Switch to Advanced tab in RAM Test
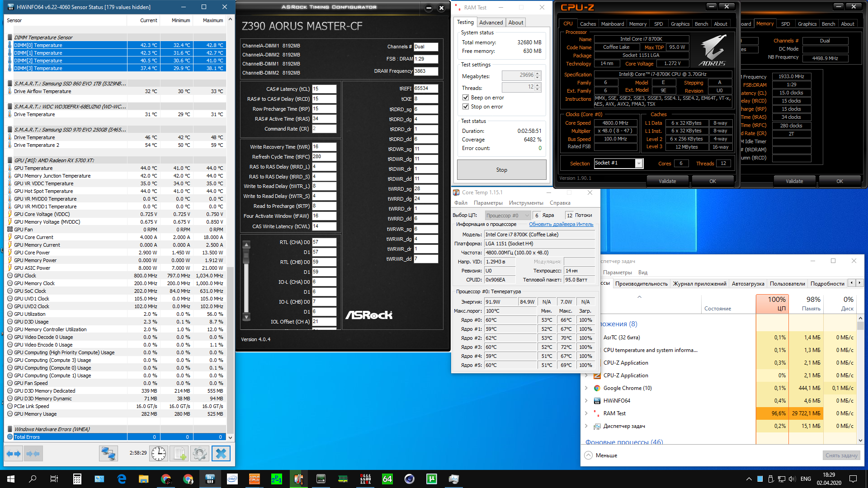The width and height of the screenshot is (868, 488). point(491,23)
